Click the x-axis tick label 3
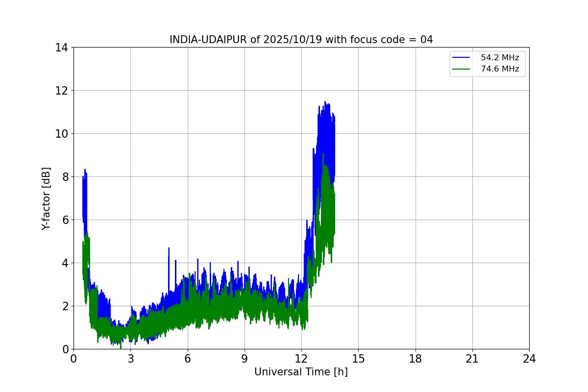588x392 pixels. tap(130, 359)
